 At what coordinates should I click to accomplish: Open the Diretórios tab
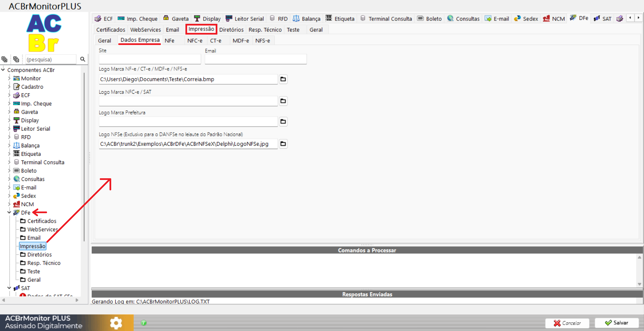(231, 30)
